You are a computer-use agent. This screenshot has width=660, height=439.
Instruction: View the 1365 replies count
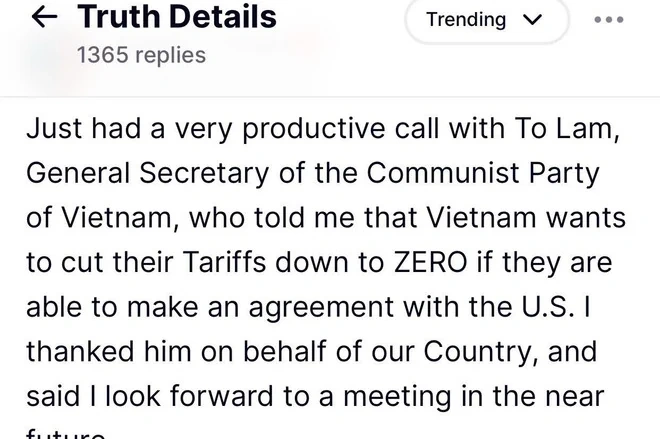(141, 55)
